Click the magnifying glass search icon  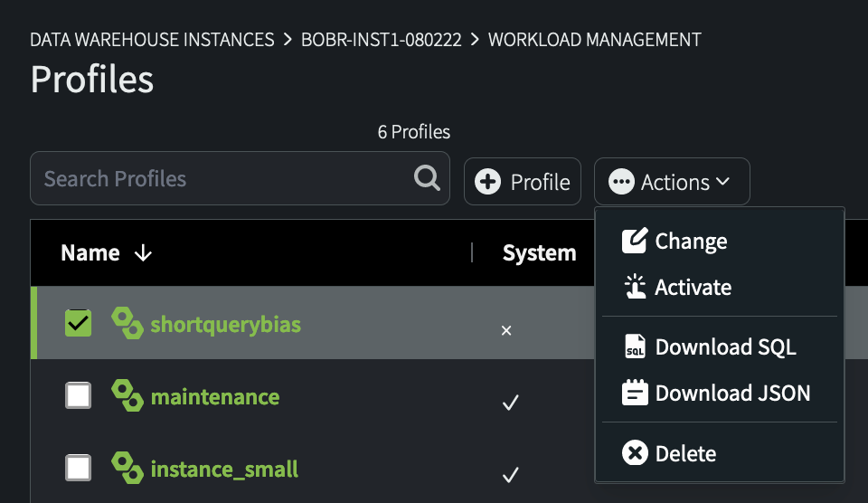click(x=427, y=178)
